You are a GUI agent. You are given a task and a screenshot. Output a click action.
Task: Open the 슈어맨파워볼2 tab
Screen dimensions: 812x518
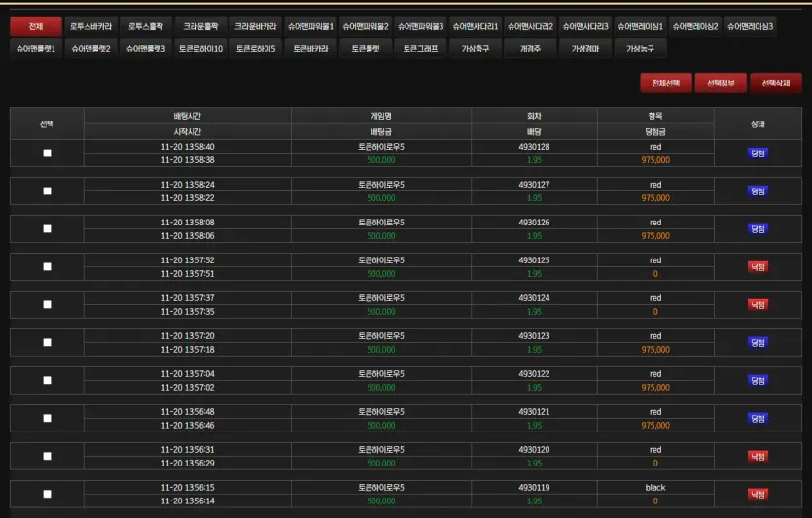[365, 26]
